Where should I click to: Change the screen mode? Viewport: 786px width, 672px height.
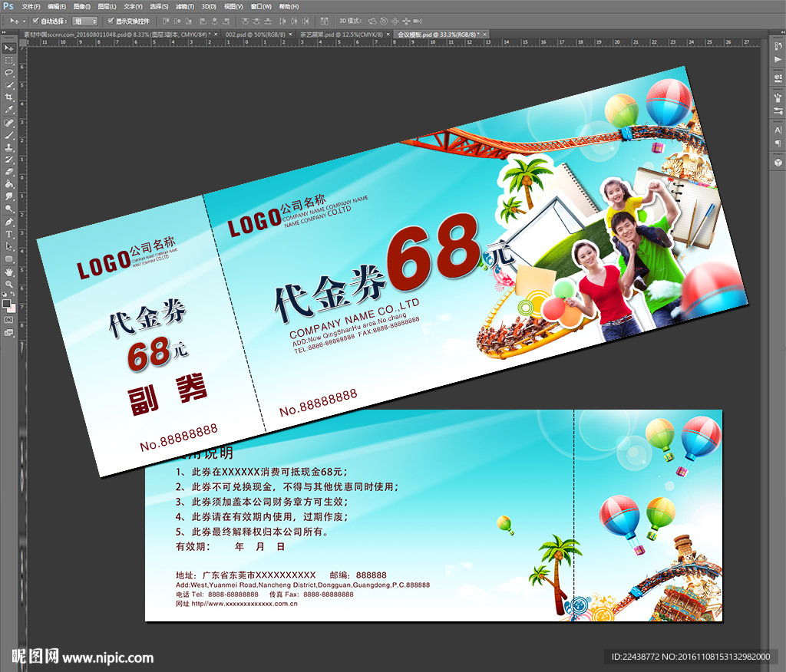(x=9, y=332)
